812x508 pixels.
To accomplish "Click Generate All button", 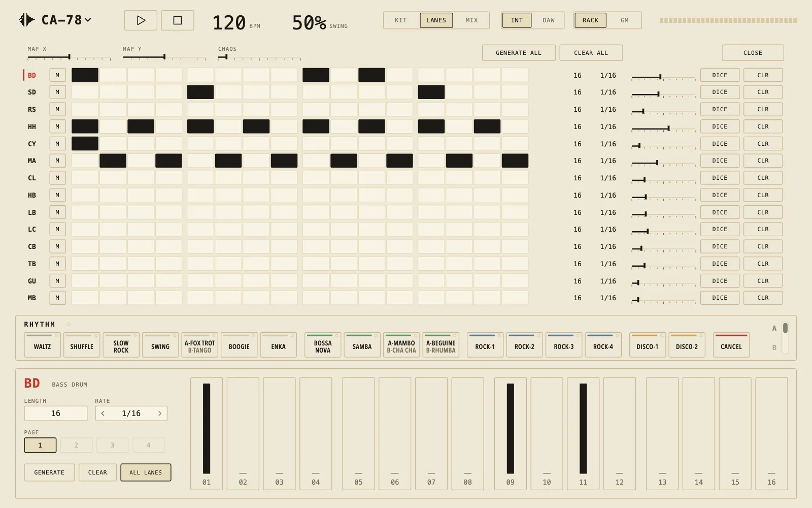I will click(x=519, y=53).
